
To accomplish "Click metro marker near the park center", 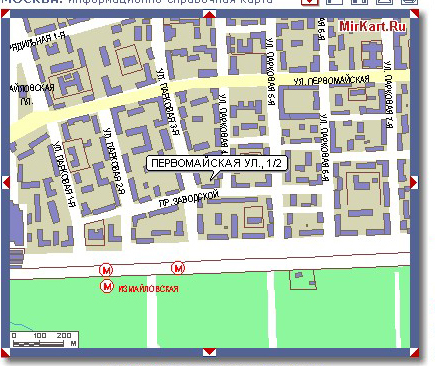I will pos(178,268).
